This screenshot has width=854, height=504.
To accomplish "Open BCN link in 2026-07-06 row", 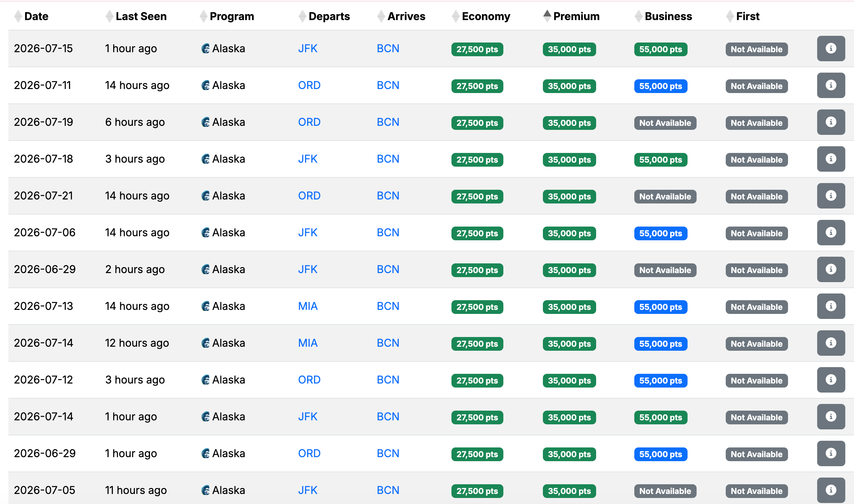I will 388,233.
